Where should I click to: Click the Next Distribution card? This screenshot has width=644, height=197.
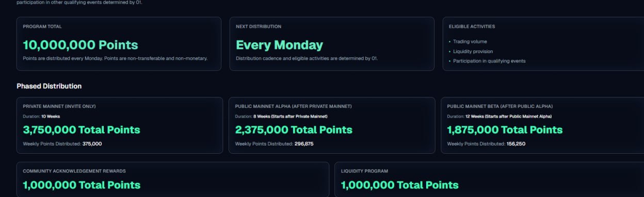pos(332,44)
